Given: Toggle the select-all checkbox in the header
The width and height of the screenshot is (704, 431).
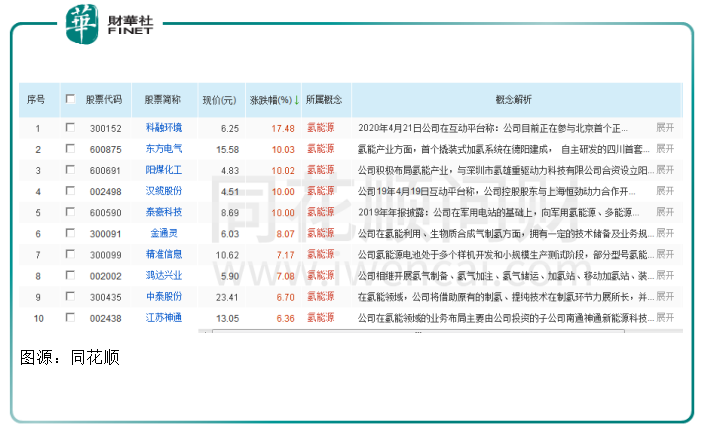Looking at the screenshot, I should 70,99.
